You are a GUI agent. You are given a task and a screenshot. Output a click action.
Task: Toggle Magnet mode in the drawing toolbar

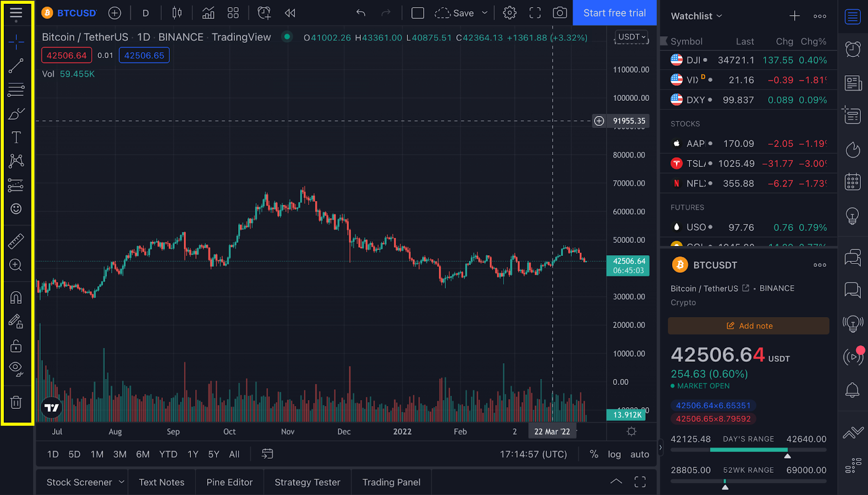click(x=16, y=297)
